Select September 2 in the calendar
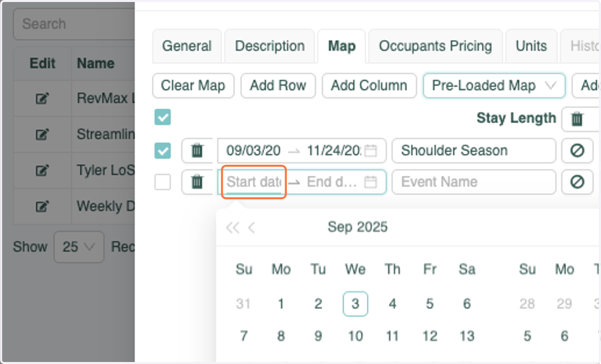The height and width of the screenshot is (364, 601). 318,304
